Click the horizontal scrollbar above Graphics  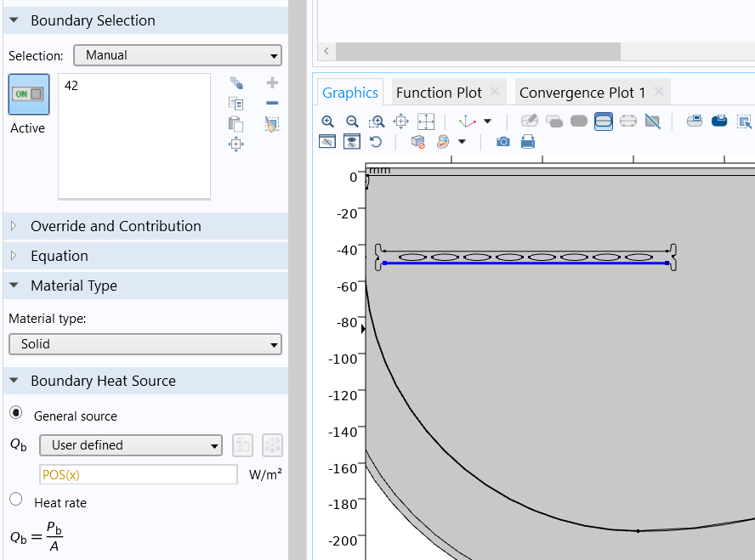click(478, 51)
